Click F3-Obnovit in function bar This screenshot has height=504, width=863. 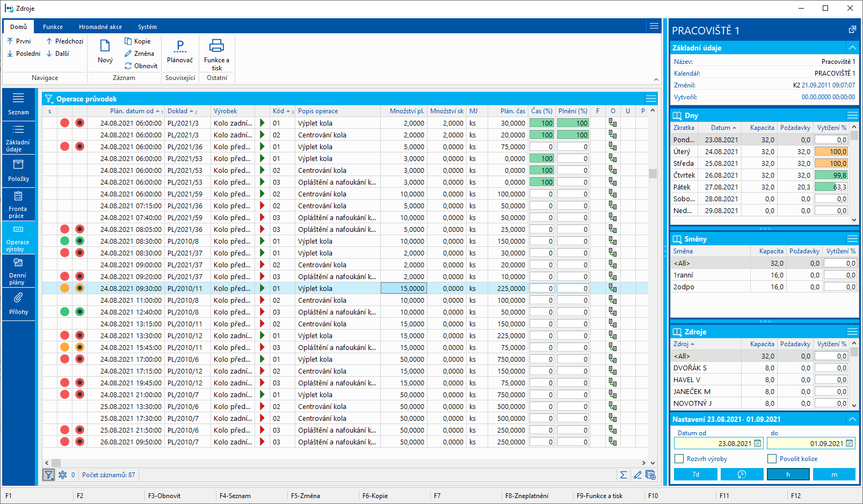pyautogui.click(x=164, y=496)
